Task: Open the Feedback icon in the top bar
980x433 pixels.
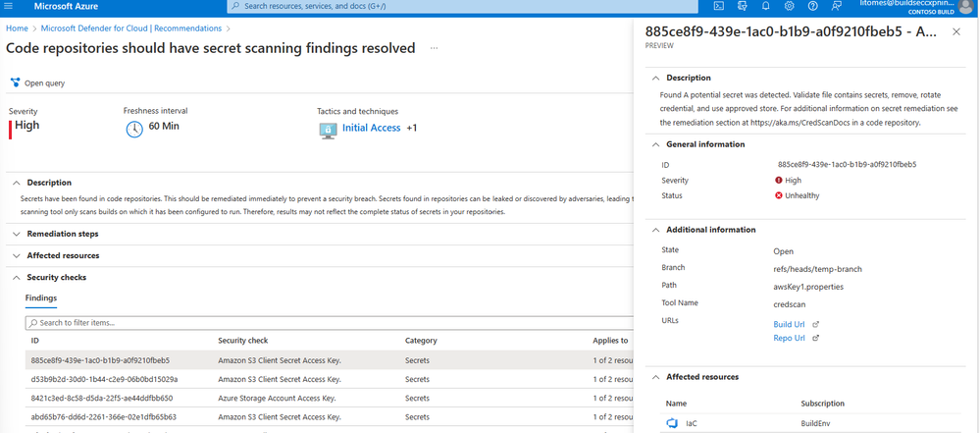Action: [836, 6]
